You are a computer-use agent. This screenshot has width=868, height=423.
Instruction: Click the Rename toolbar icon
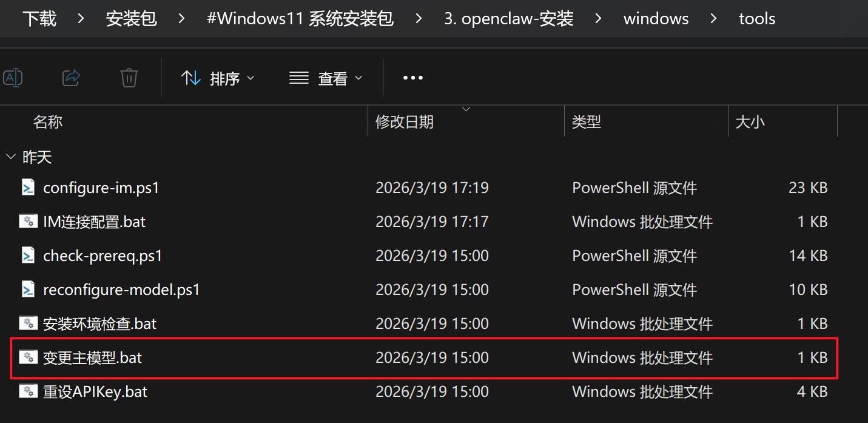13,78
